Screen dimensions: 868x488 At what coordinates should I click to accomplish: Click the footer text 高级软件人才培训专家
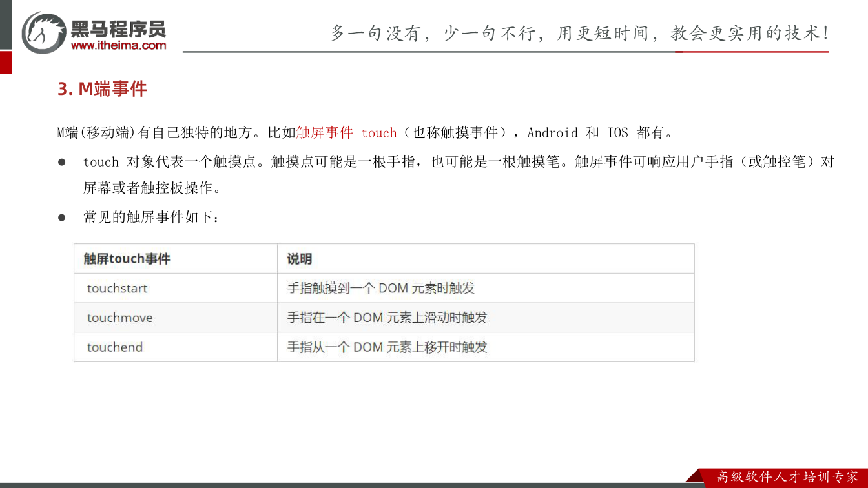click(x=787, y=477)
